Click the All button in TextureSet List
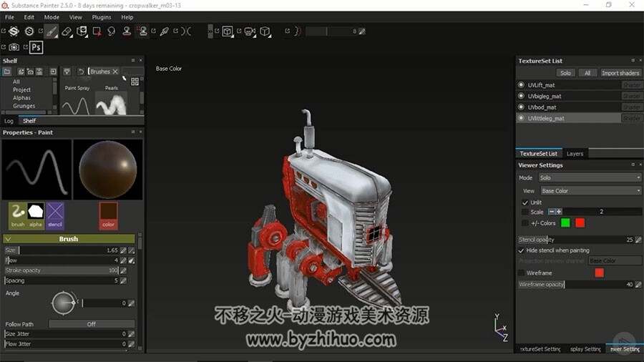The image size is (644, 362). pyautogui.click(x=587, y=73)
